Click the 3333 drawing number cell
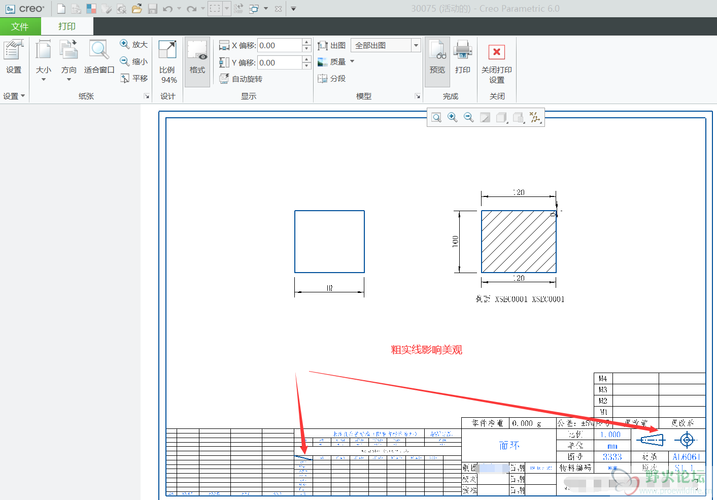The width and height of the screenshot is (717, 500). coord(612,457)
